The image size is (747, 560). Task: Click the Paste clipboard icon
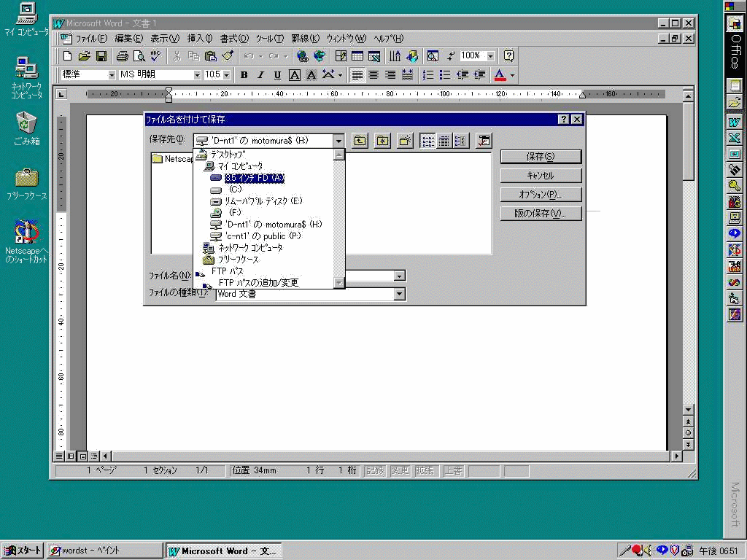(x=211, y=56)
